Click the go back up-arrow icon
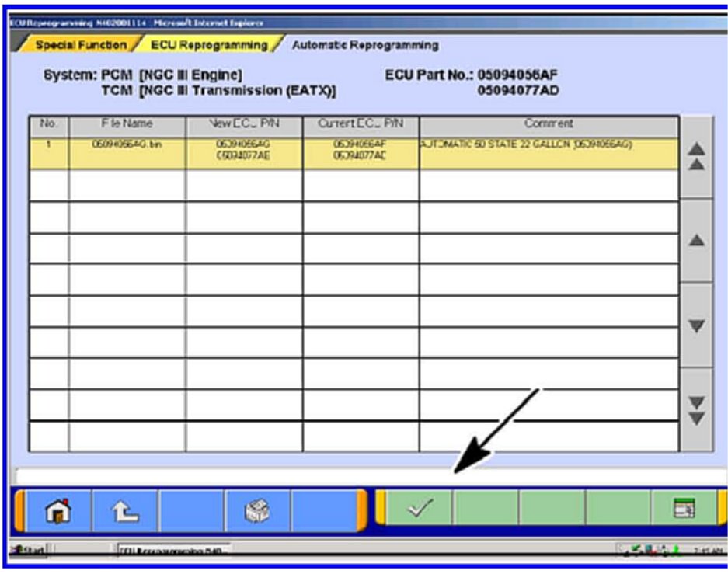The width and height of the screenshot is (728, 574). point(124,510)
